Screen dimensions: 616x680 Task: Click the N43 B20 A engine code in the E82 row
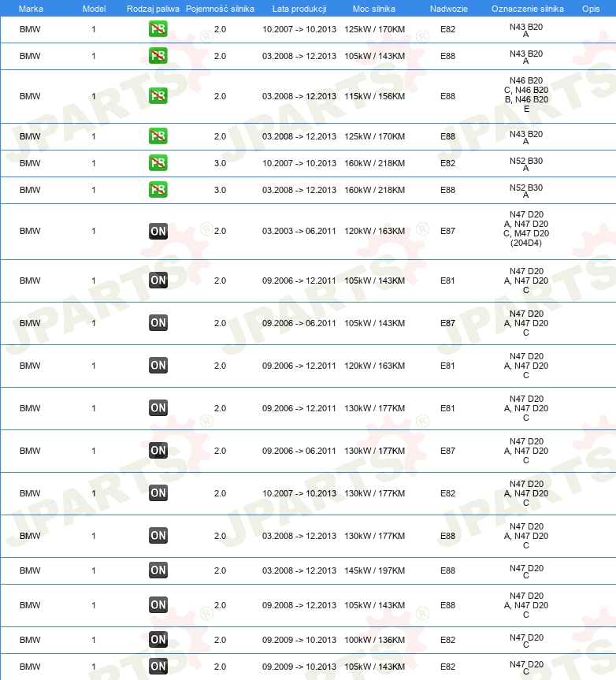pos(526,30)
